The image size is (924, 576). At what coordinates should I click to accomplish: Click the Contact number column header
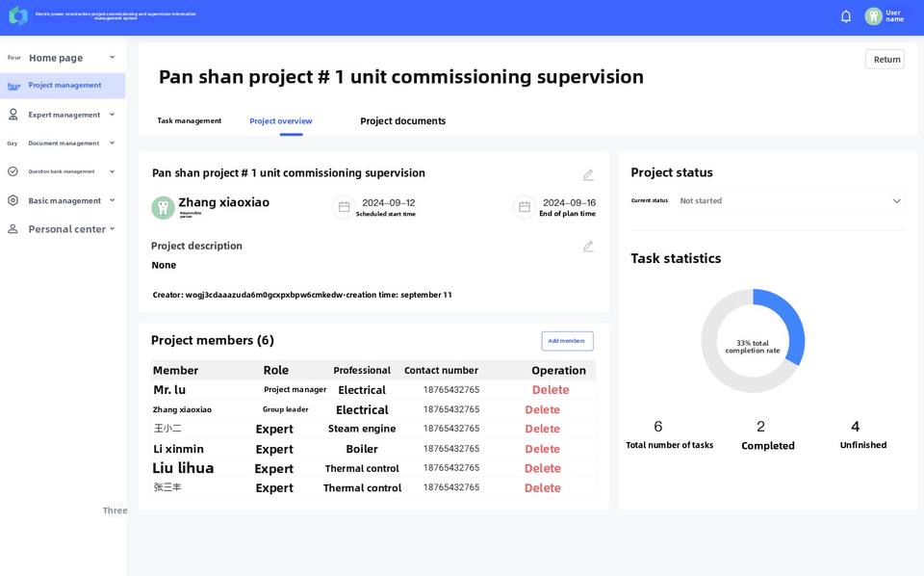click(x=441, y=370)
